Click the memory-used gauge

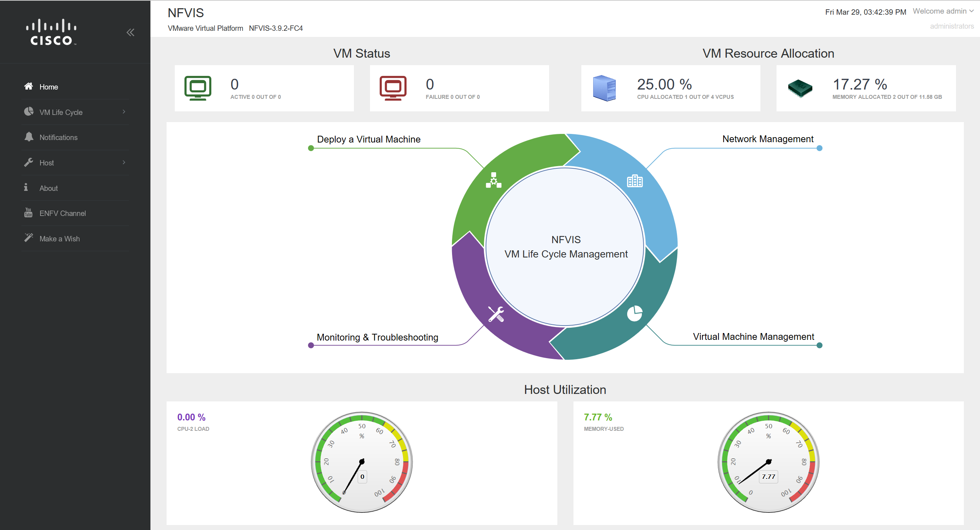pos(768,462)
